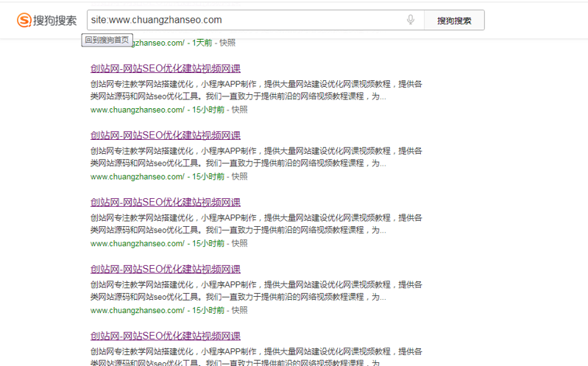Activate the microphone voice search icon
588x366 pixels.
[411, 20]
